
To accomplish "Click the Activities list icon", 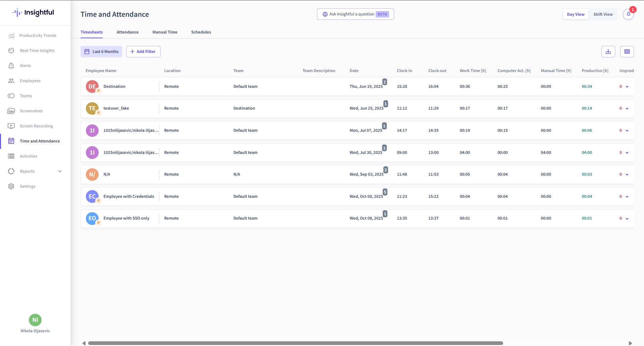I will coord(11,156).
